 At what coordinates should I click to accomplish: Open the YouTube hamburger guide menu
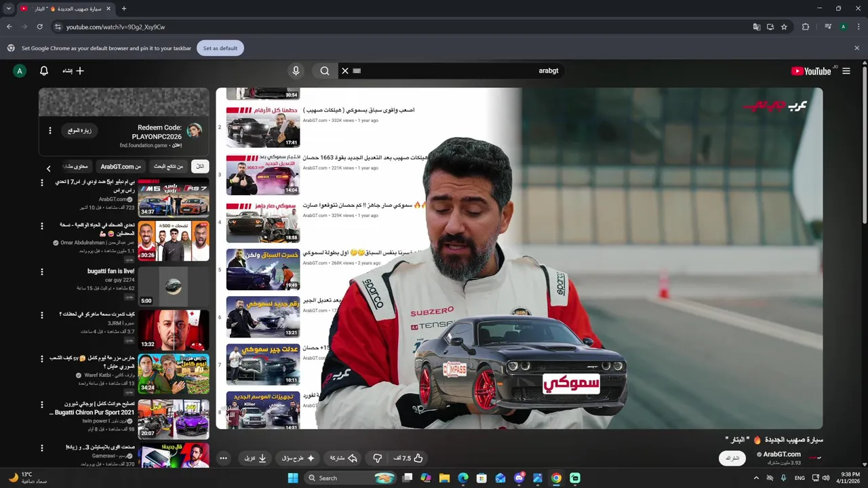pos(846,70)
